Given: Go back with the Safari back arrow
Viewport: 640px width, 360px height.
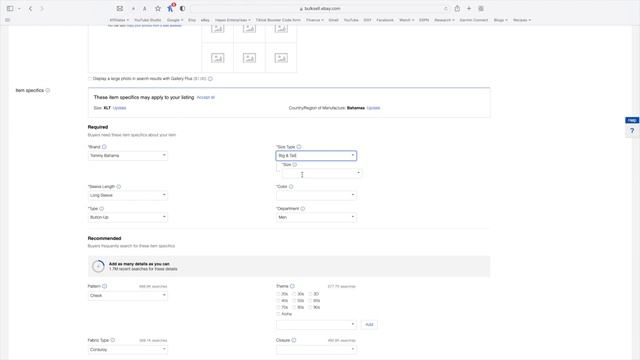Looking at the screenshot, I should tap(30, 8).
